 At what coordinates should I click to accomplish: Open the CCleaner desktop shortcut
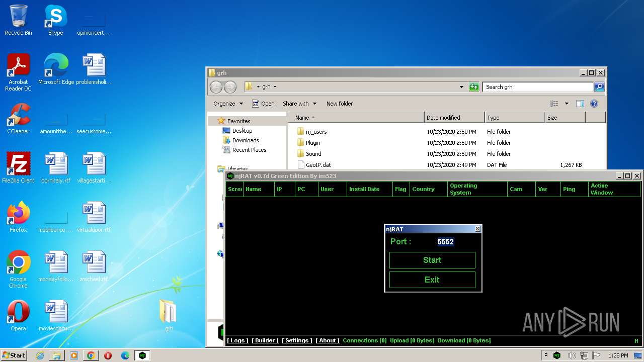click(18, 119)
